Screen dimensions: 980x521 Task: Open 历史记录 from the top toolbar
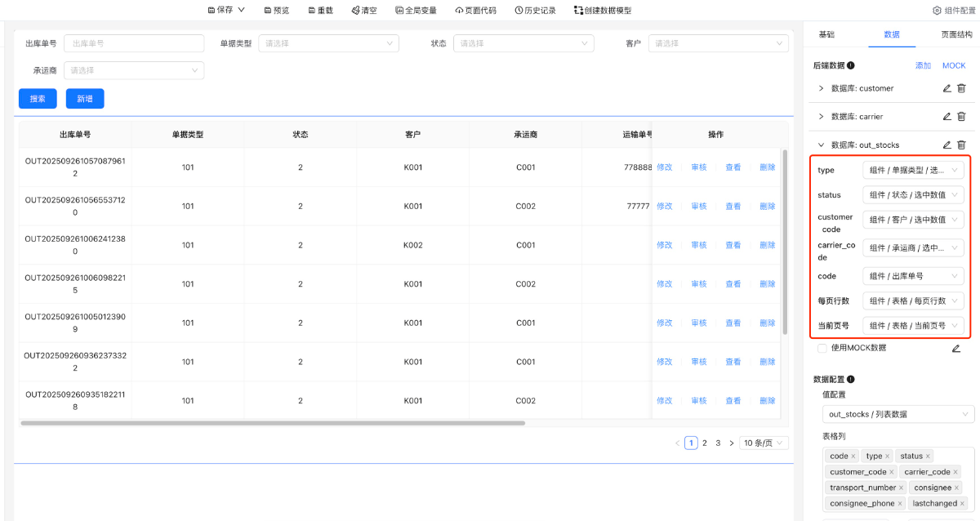(535, 11)
